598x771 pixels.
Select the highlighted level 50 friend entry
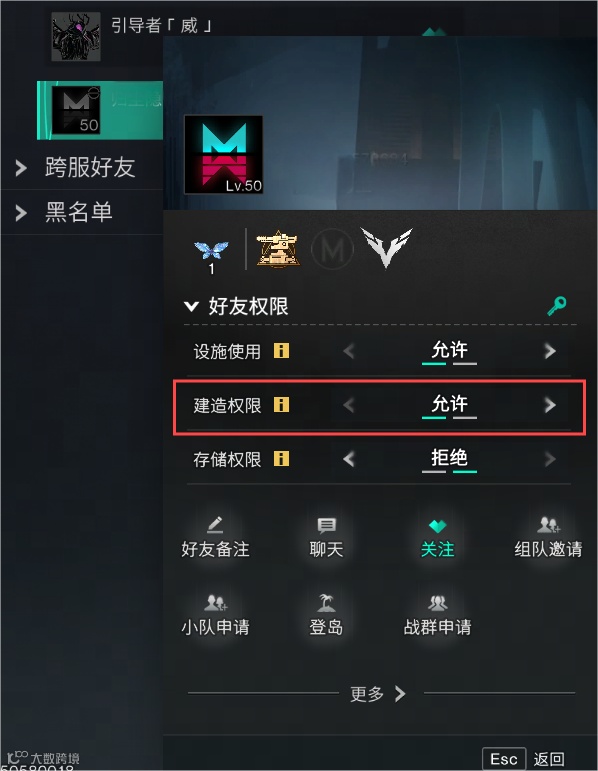tap(100, 110)
